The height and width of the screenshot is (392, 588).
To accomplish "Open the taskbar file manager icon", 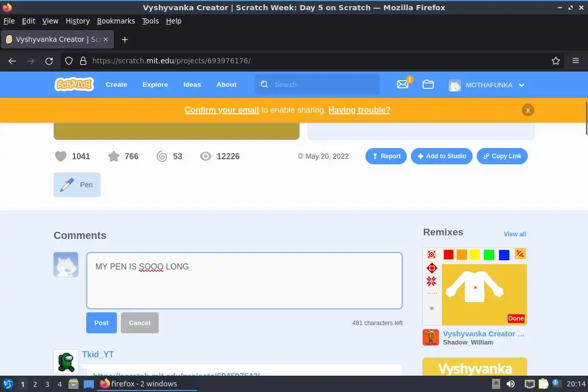I will [73, 384].
